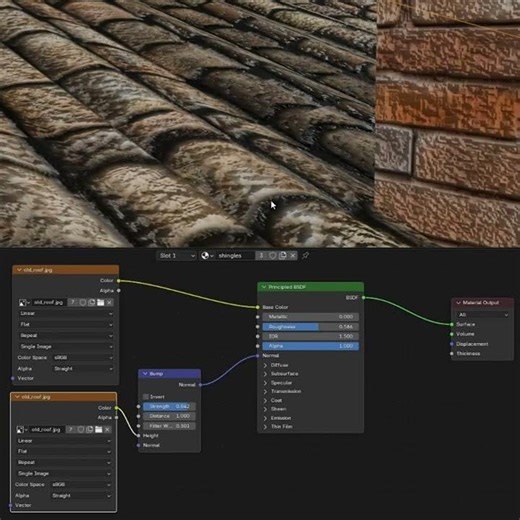Toggle the node editor pin icon
The width and height of the screenshot is (520, 520).
click(x=305, y=256)
